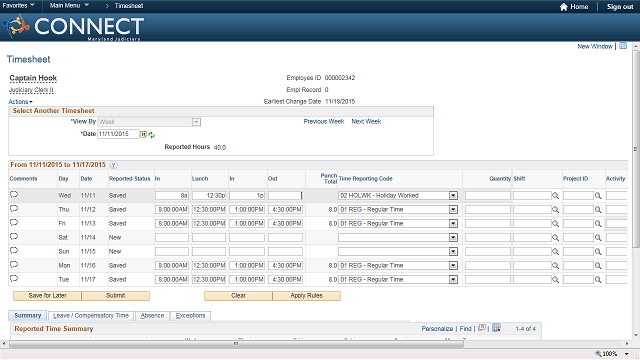Open comments bubble for Sat 11/14
Viewport: 640px width, 360px height.
click(14, 236)
